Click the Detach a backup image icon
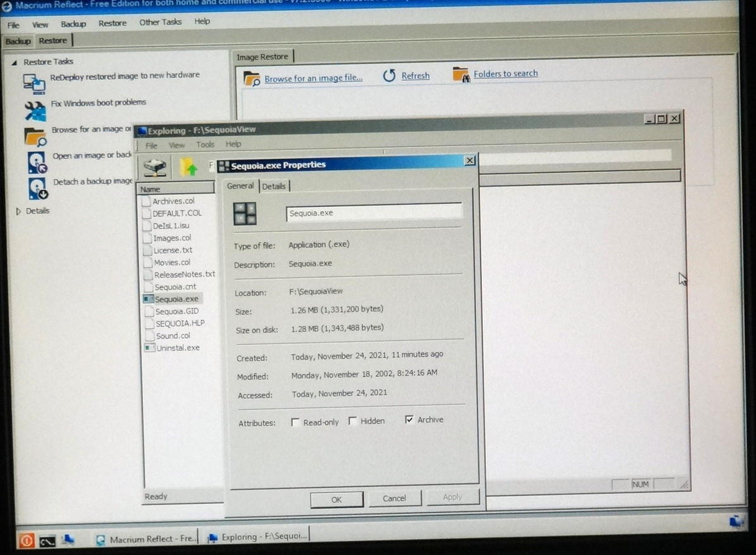 click(x=38, y=189)
